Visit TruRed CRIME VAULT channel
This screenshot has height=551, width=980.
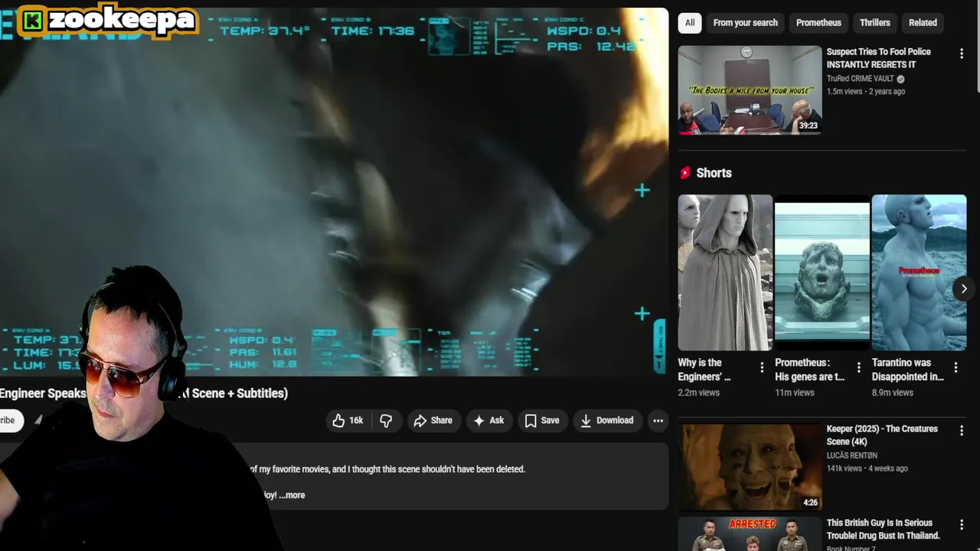coord(860,79)
